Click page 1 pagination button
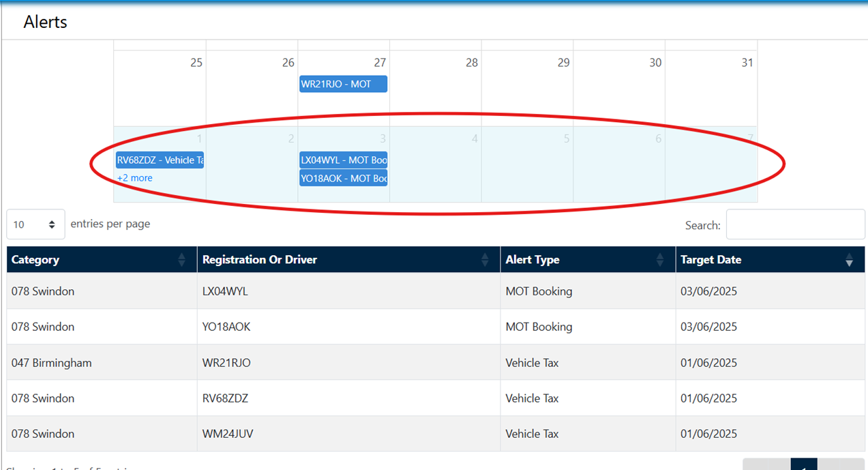 [x=803, y=465]
